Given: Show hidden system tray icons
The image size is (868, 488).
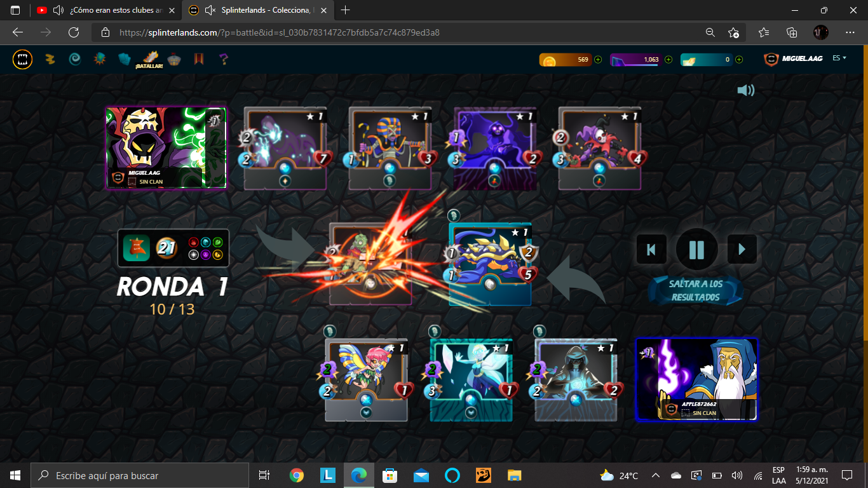Looking at the screenshot, I should click(x=656, y=475).
